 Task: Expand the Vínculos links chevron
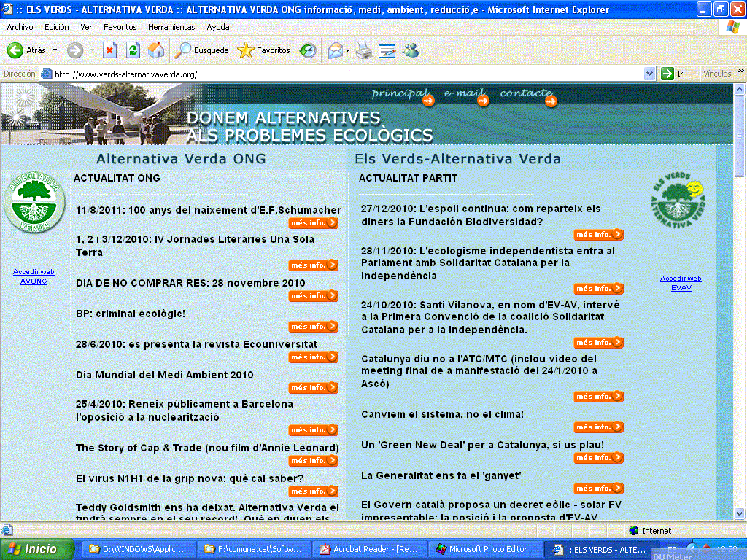(741, 71)
